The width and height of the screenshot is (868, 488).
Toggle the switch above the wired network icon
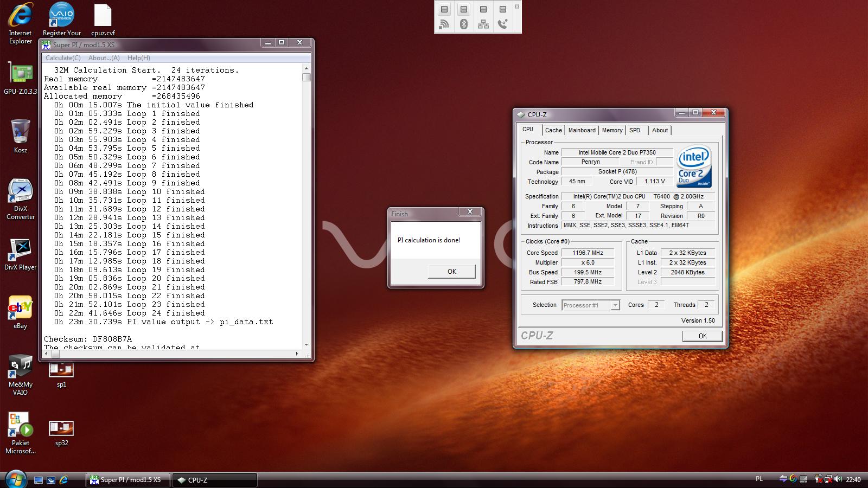pos(483,9)
